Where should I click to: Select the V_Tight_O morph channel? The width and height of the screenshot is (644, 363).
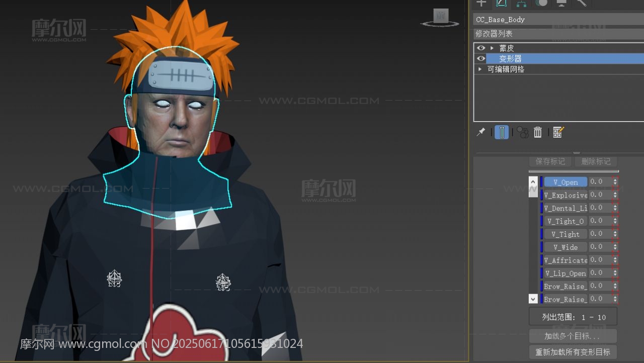point(566,221)
